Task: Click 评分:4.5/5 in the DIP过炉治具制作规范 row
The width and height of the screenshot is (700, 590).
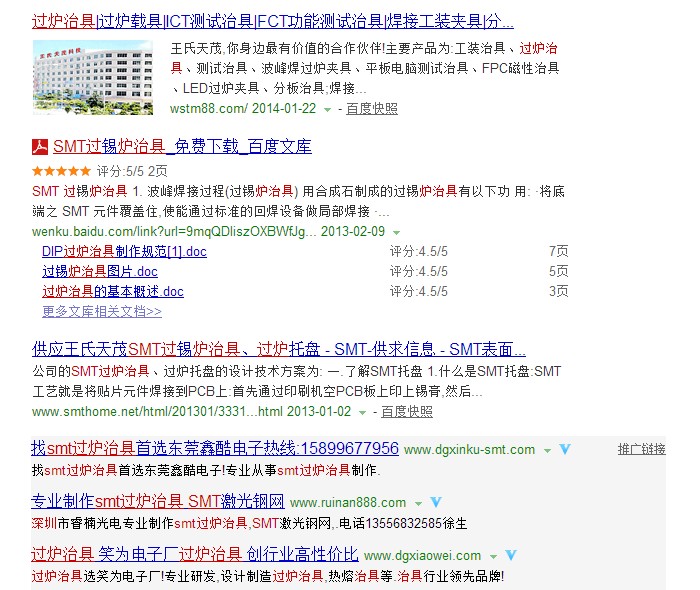Action: point(419,252)
